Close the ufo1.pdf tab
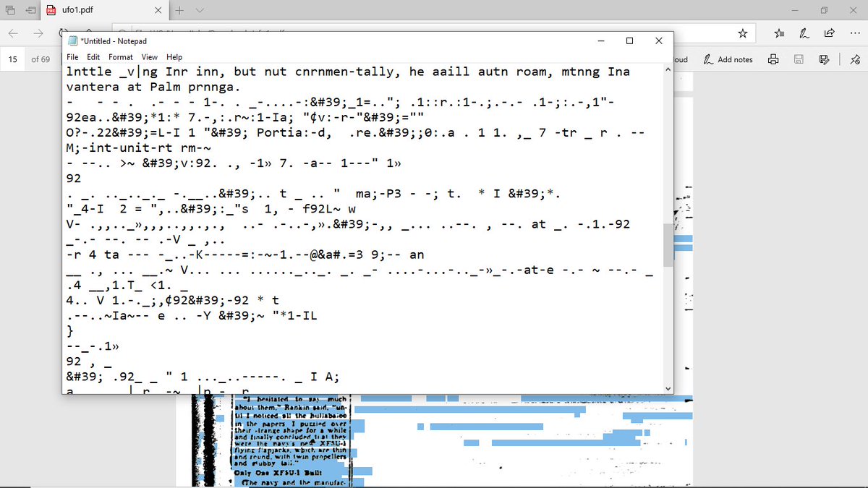Viewport: 868px width, 488px height. pyautogui.click(x=159, y=11)
